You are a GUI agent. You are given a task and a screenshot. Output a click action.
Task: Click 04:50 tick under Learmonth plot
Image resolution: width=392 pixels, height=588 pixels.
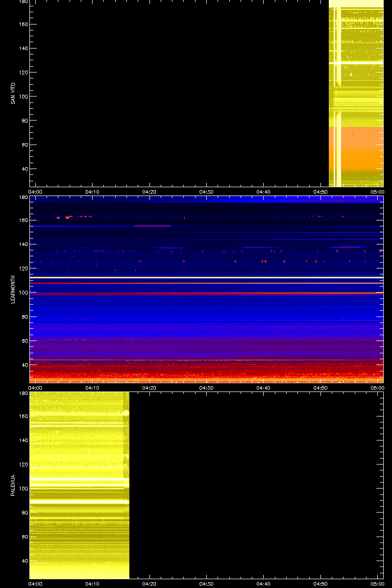(x=320, y=388)
